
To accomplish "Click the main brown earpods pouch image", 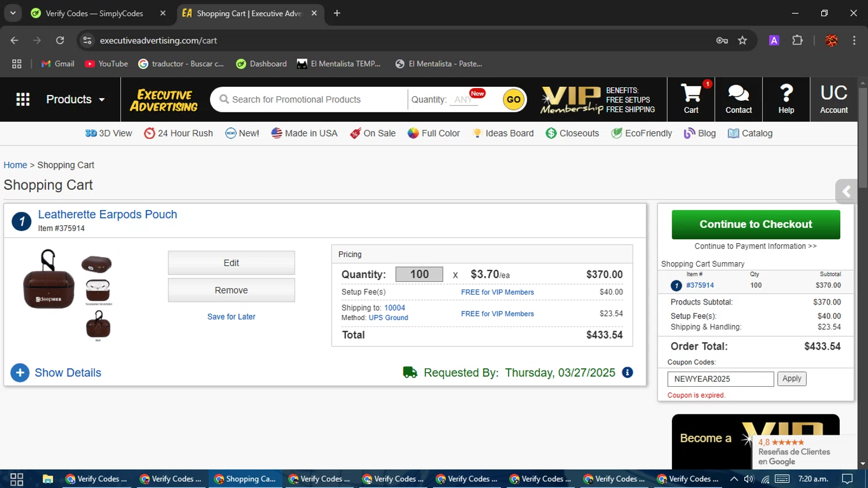I will click(x=49, y=280).
